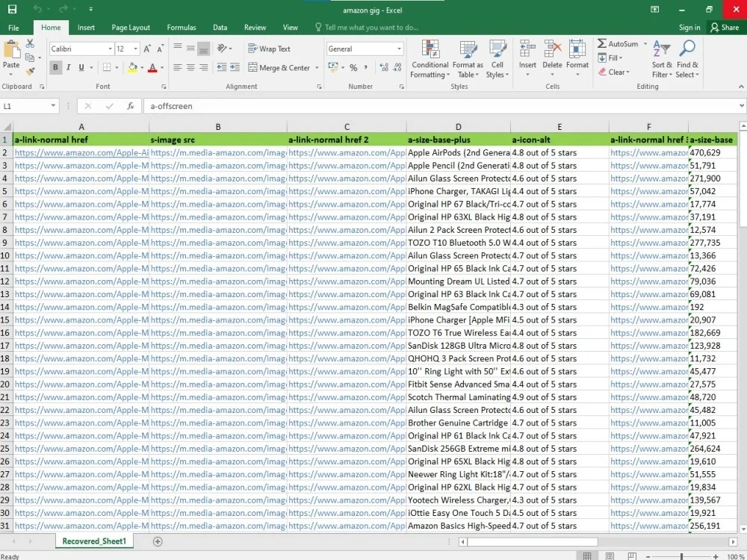747x560 pixels.
Task: Open the font color dropdown arrow
Action: [x=162, y=68]
